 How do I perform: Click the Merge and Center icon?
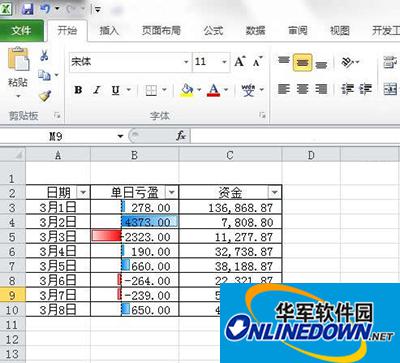pos(390,89)
